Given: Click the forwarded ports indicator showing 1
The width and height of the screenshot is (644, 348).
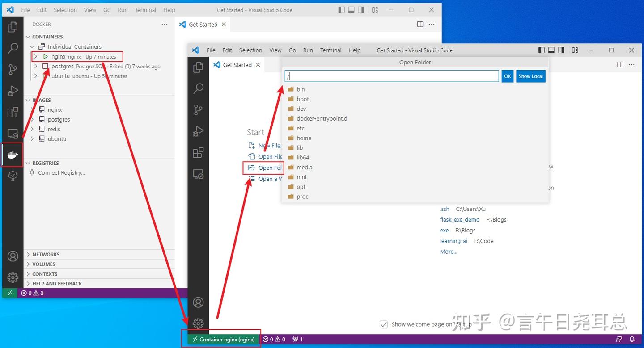Looking at the screenshot, I should [x=297, y=339].
